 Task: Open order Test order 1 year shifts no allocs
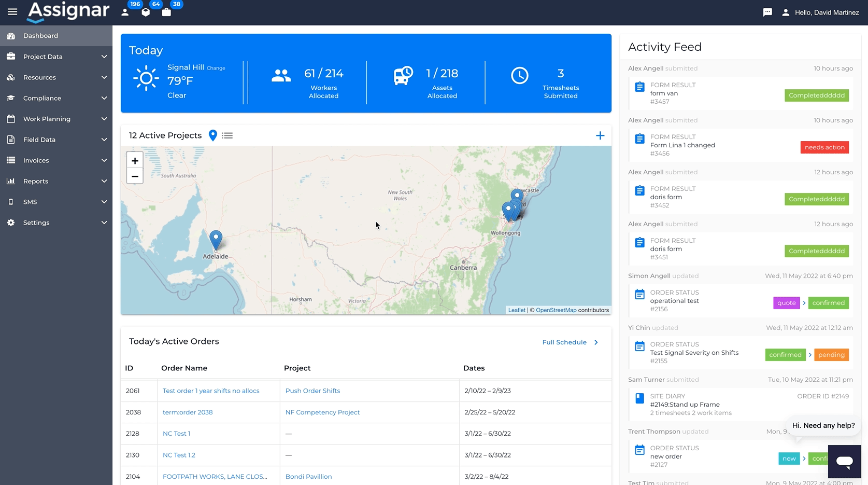point(211,391)
